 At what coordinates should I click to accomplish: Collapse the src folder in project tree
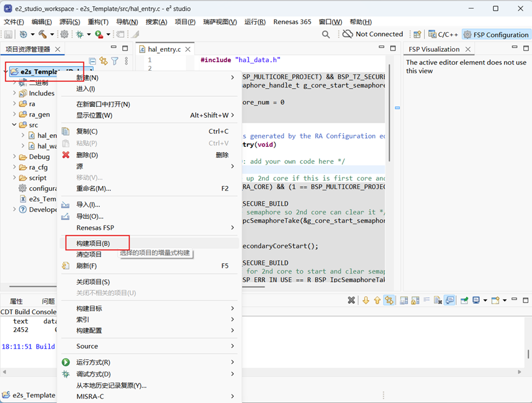click(14, 124)
